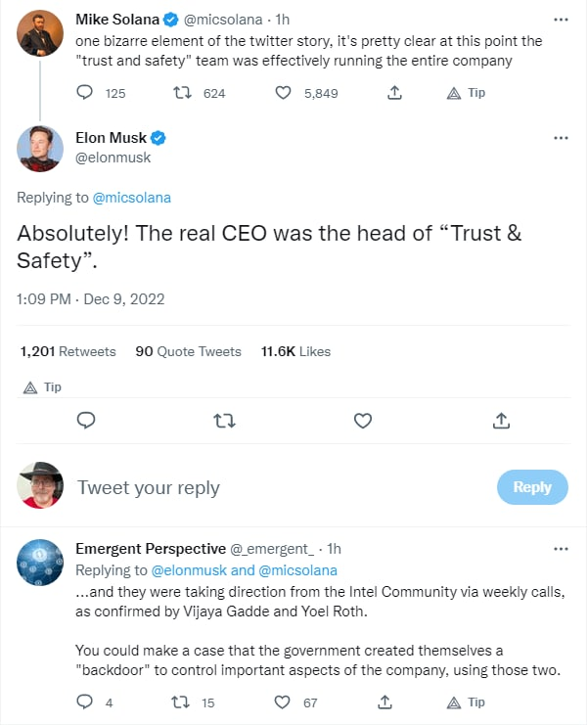Open the @micsolana mention link
This screenshot has width=588, height=725.
131,198
